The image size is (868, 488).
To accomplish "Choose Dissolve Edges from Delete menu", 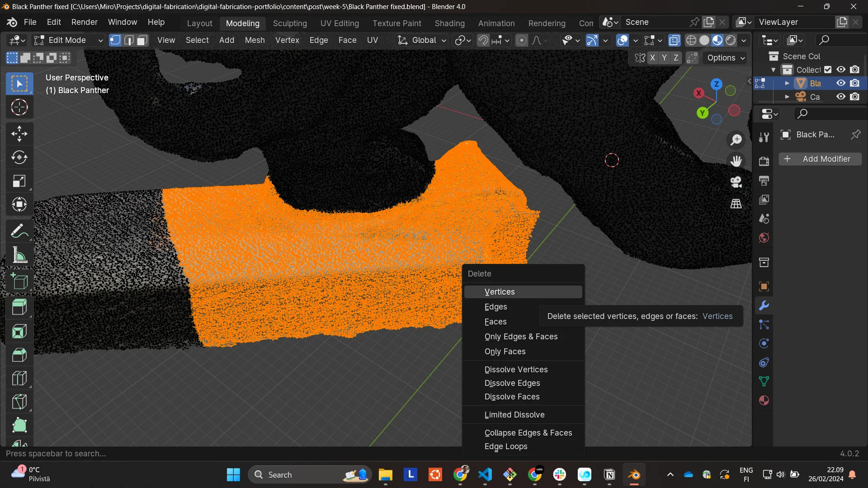I will (512, 383).
